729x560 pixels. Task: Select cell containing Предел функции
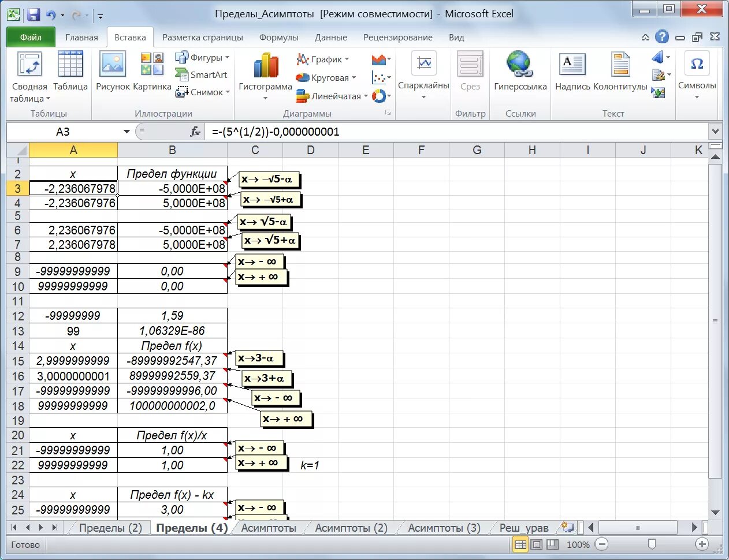pyautogui.click(x=172, y=174)
